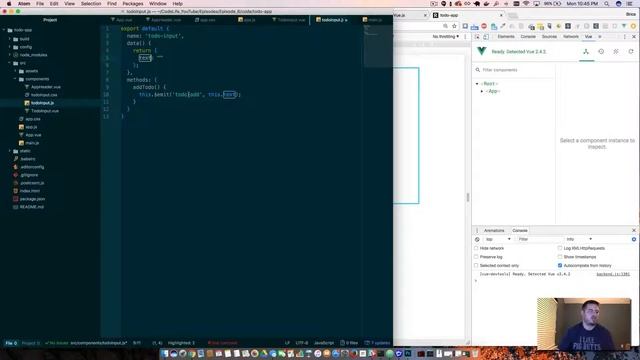This screenshot has height=360, width=640.
Task: Open the DevTools three-dot menu
Action: coord(624,37)
